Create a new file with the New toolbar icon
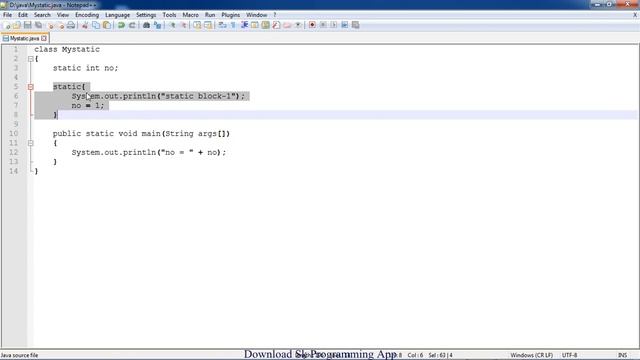640x360 pixels. tap(7, 25)
